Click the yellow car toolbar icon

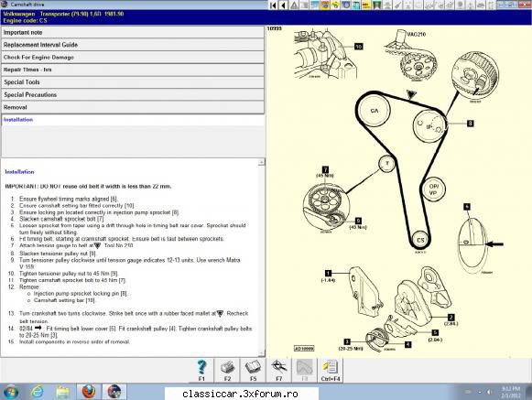[x=335, y=5]
